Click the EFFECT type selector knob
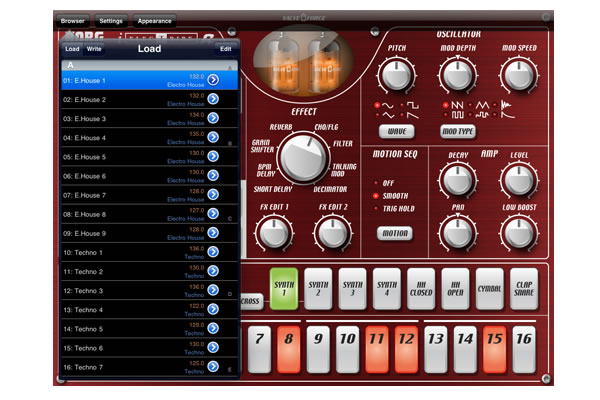Image resolution: width=600 pixels, height=400 pixels. (x=304, y=158)
